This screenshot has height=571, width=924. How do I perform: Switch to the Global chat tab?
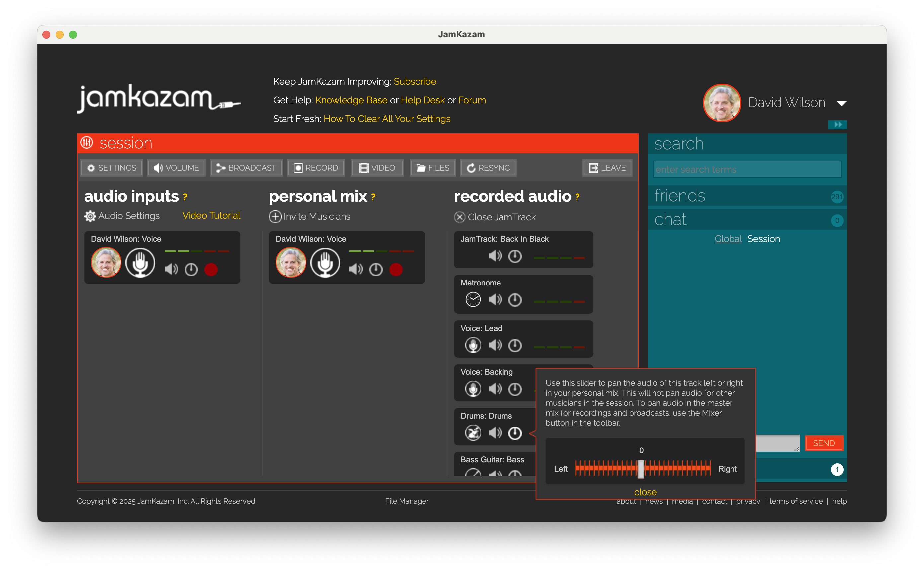pyautogui.click(x=728, y=239)
